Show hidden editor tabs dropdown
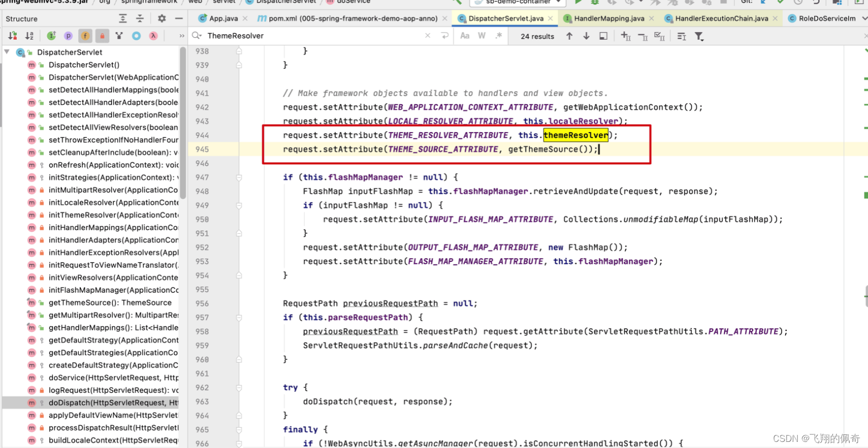Viewport: 868px width, 448px height. click(x=865, y=18)
